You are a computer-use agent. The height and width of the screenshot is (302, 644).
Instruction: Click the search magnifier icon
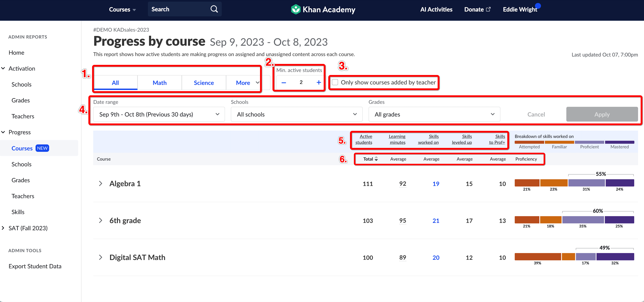point(214,9)
